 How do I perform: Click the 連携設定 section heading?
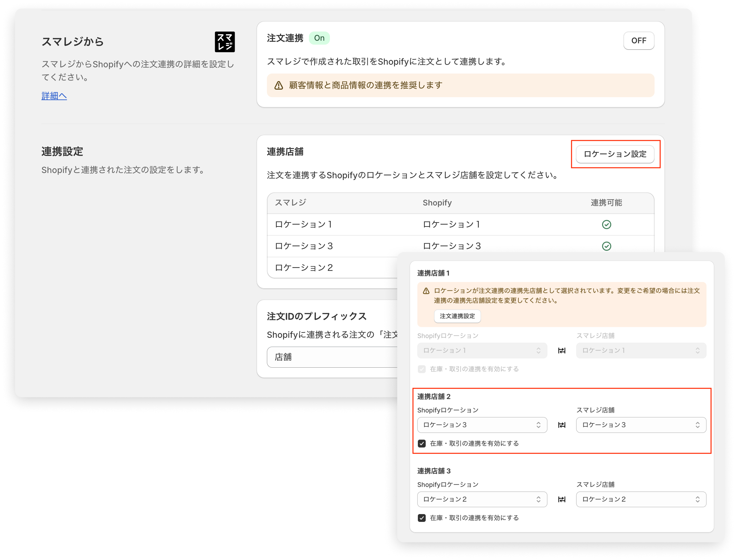[x=62, y=152]
